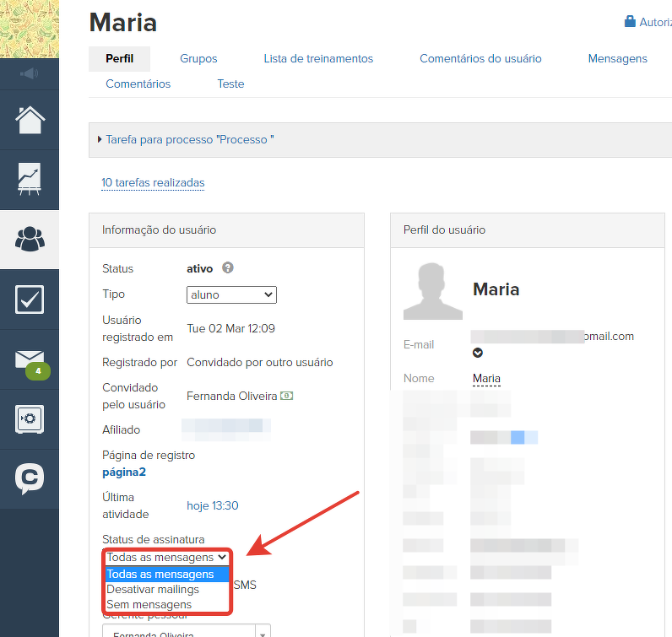Open the Tipo dropdown set to aluno
The width and height of the screenshot is (672, 637).
pos(231,294)
